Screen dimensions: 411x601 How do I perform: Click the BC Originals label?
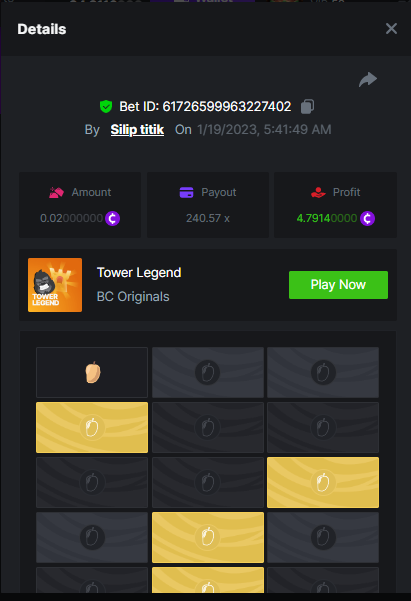(x=133, y=297)
